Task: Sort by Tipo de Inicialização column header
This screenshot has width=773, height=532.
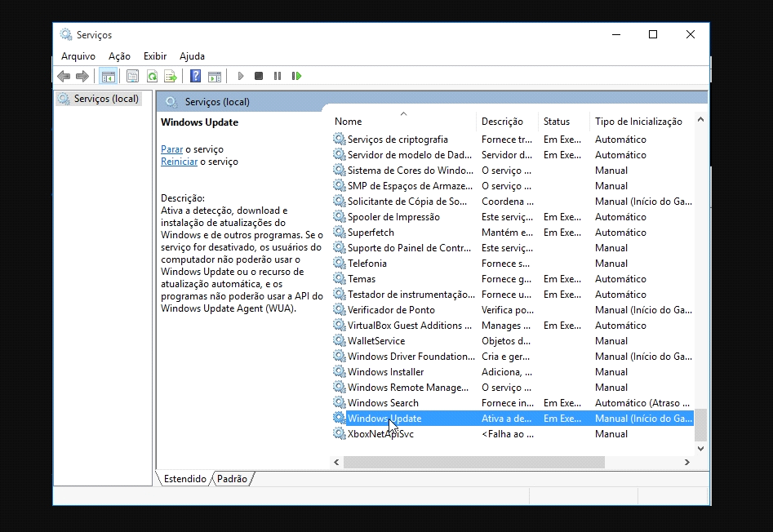Action: (x=641, y=122)
